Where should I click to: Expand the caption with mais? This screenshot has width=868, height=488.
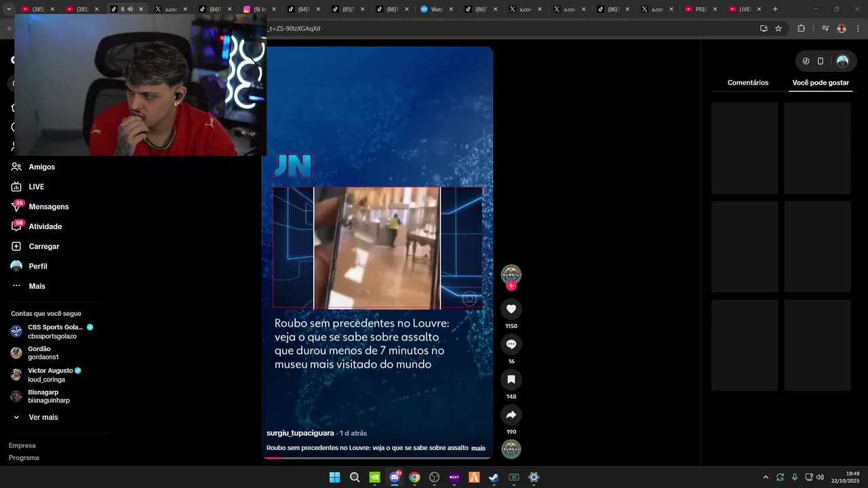click(x=478, y=448)
